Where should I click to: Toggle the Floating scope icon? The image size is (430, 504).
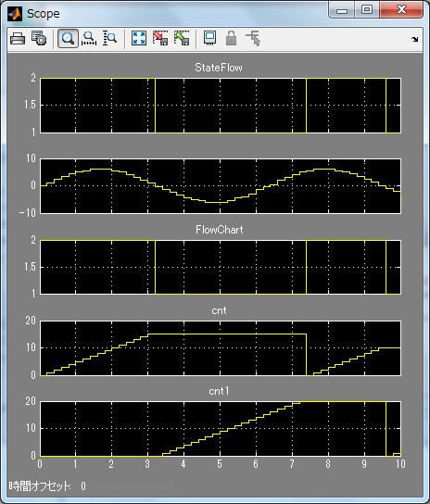pyautogui.click(x=210, y=39)
